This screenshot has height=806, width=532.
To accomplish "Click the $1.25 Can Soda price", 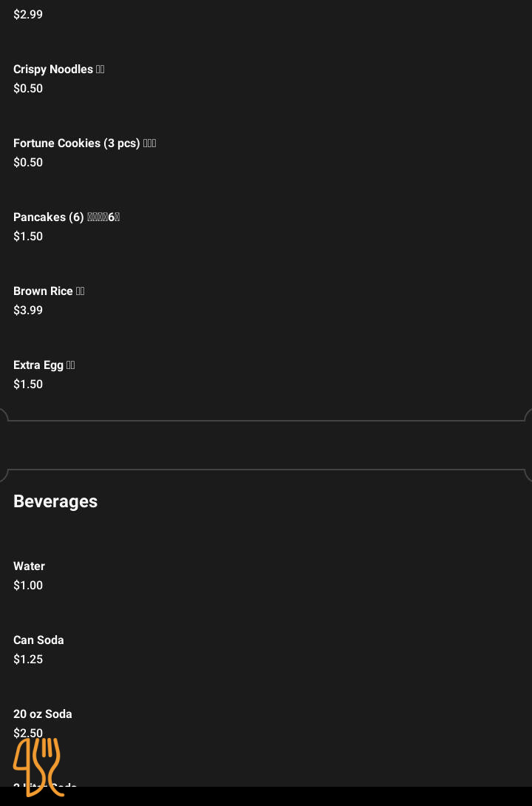I will point(28,660).
